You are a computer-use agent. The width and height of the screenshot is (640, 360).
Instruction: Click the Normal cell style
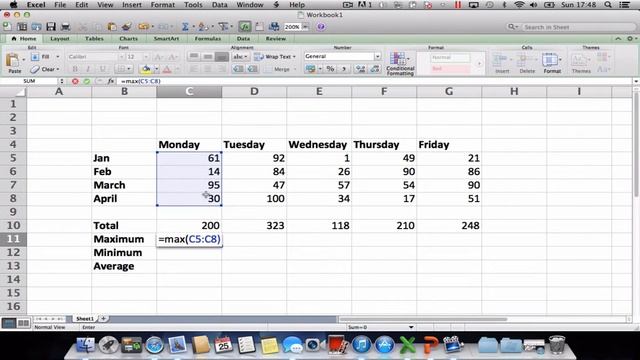click(450, 58)
